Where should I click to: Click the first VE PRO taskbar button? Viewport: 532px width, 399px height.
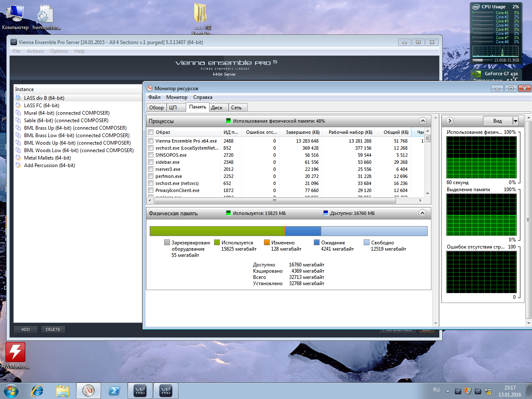click(140, 391)
